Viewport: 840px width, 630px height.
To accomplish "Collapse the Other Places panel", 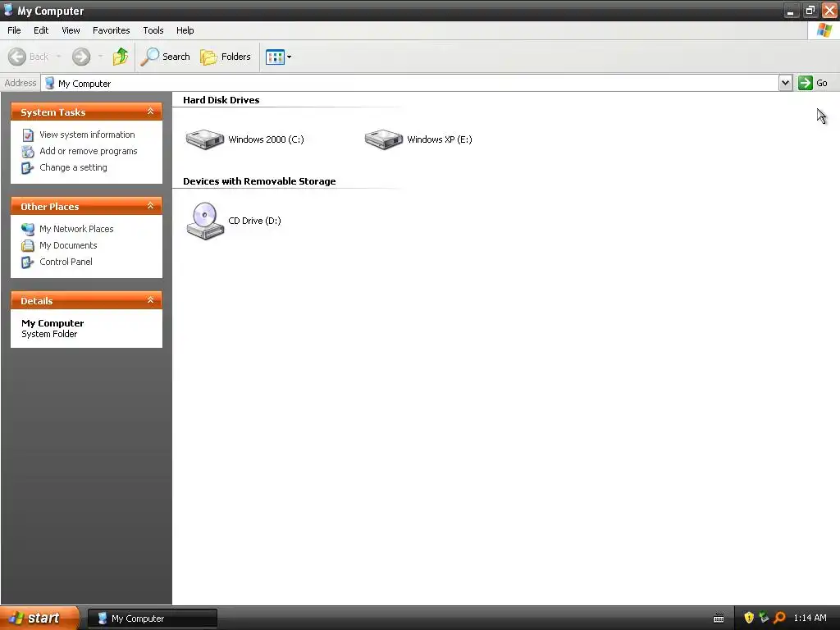I will (x=151, y=206).
